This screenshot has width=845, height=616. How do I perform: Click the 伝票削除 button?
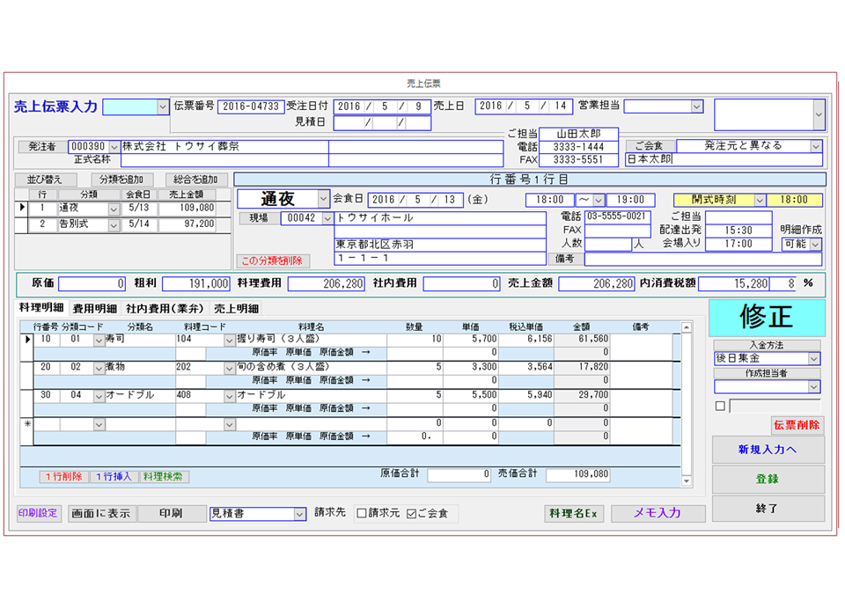[797, 426]
